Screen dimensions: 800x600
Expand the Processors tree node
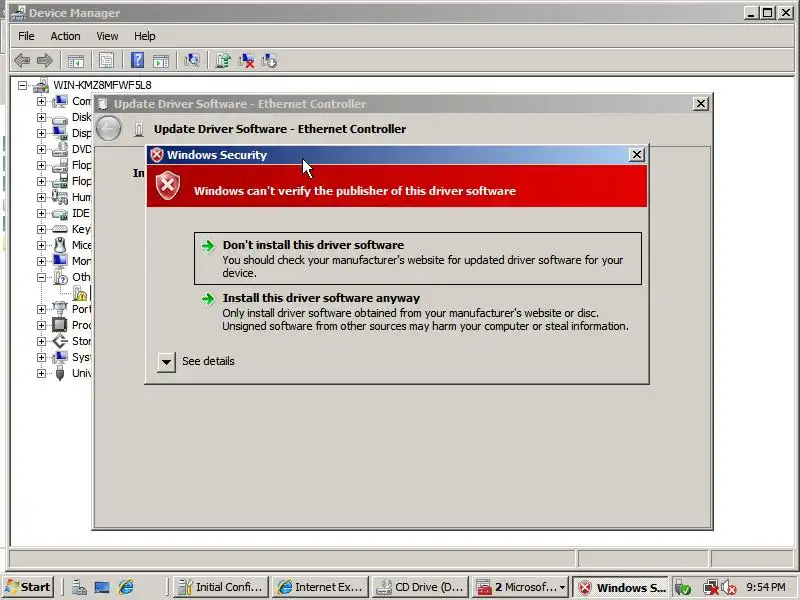[x=41, y=325]
